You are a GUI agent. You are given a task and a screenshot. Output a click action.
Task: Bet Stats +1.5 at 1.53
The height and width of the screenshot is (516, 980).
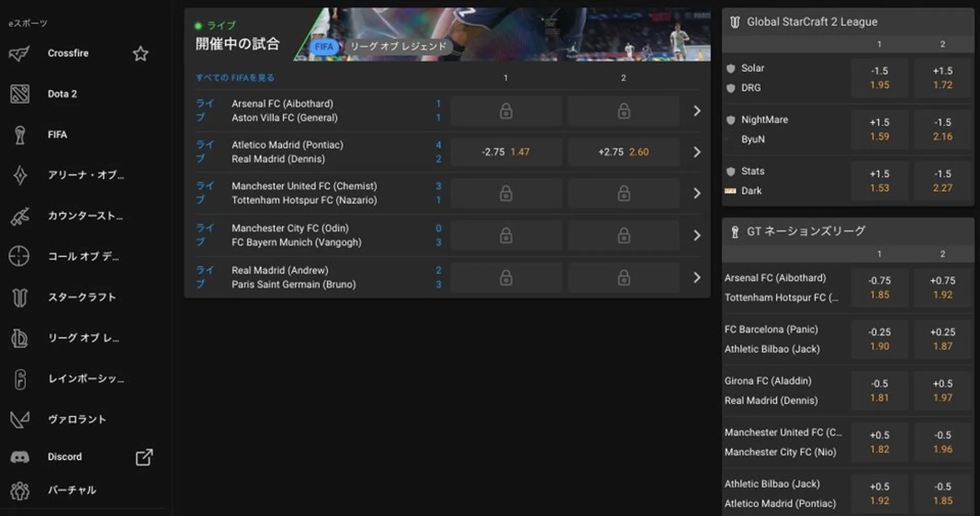click(x=879, y=181)
